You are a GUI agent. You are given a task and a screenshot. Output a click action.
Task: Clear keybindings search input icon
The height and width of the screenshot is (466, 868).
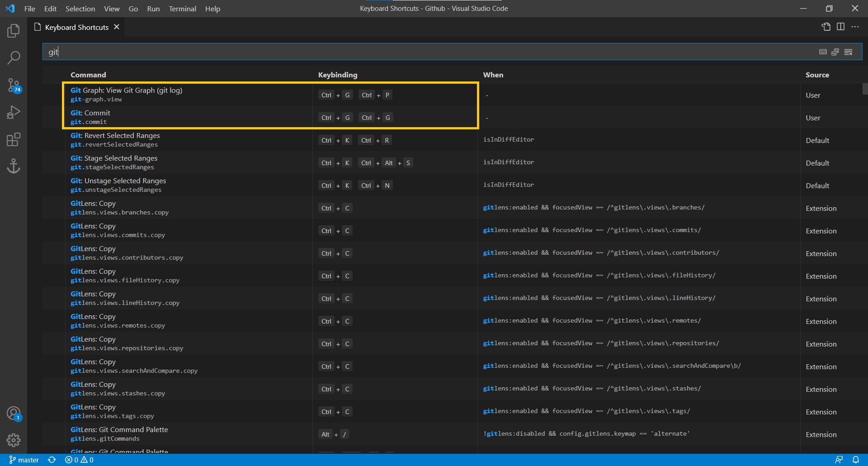[848, 52]
